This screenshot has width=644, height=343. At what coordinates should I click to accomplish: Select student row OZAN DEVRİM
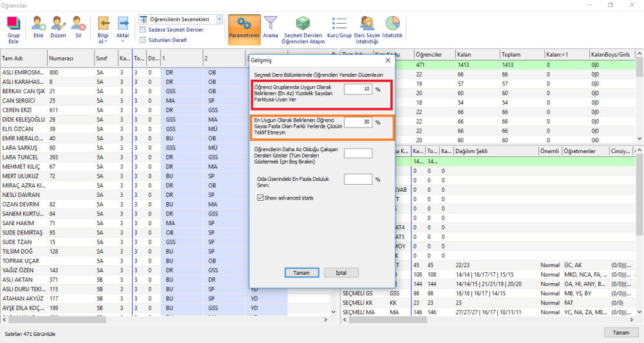tap(123, 205)
